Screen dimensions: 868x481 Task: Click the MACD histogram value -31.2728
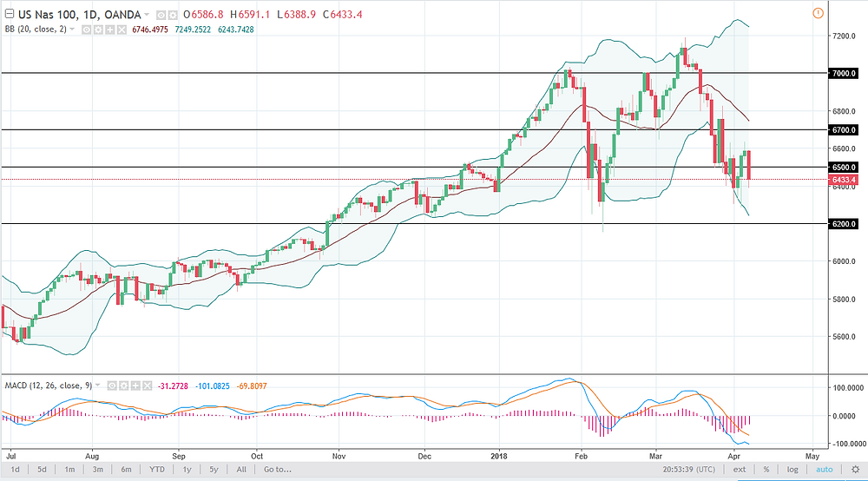coord(173,385)
